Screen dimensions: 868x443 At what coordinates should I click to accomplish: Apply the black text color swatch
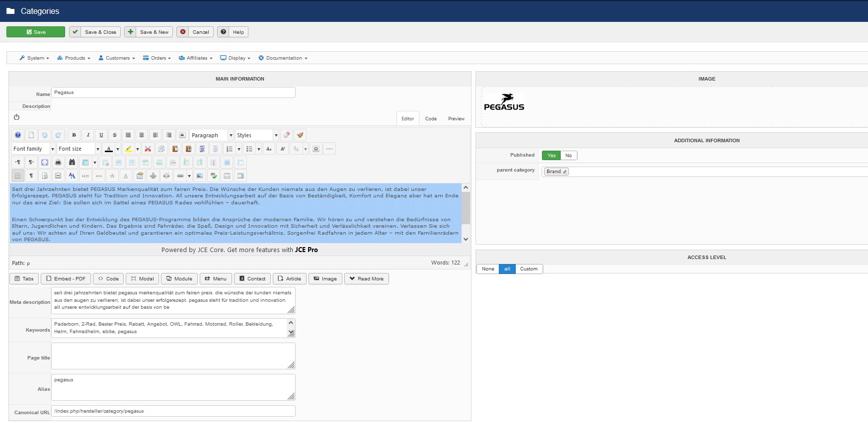[x=109, y=149]
